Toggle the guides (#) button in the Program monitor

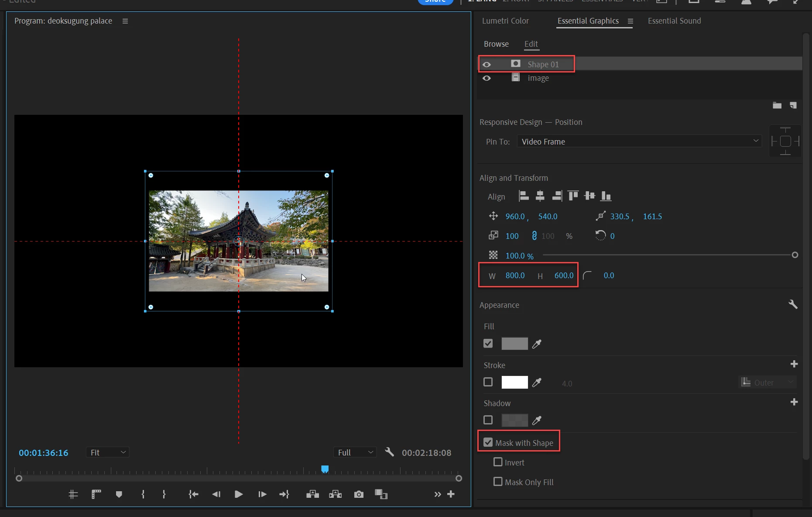coord(73,494)
